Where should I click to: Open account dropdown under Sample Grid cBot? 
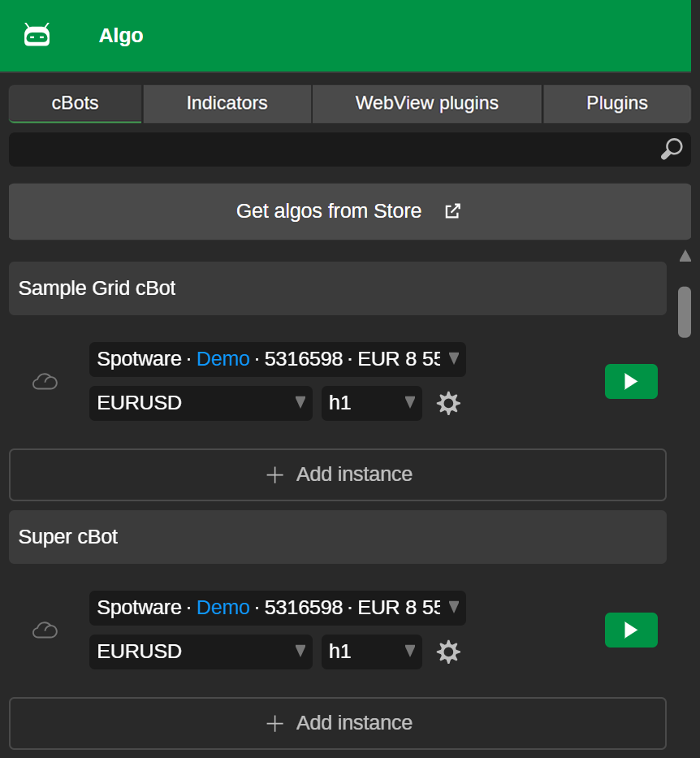pos(277,359)
